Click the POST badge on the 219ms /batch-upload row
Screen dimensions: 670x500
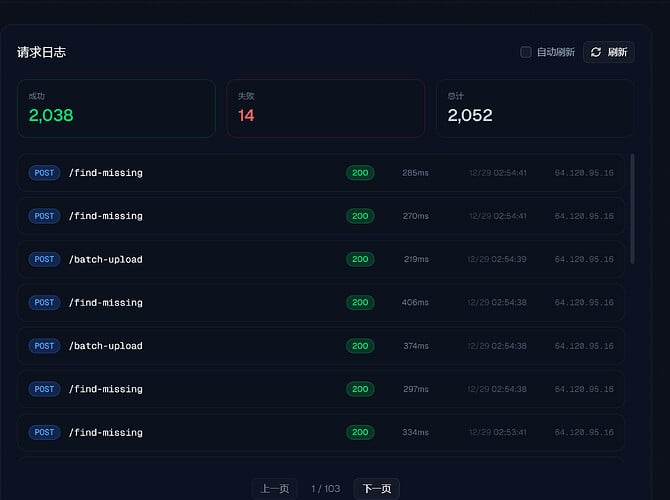tap(44, 259)
